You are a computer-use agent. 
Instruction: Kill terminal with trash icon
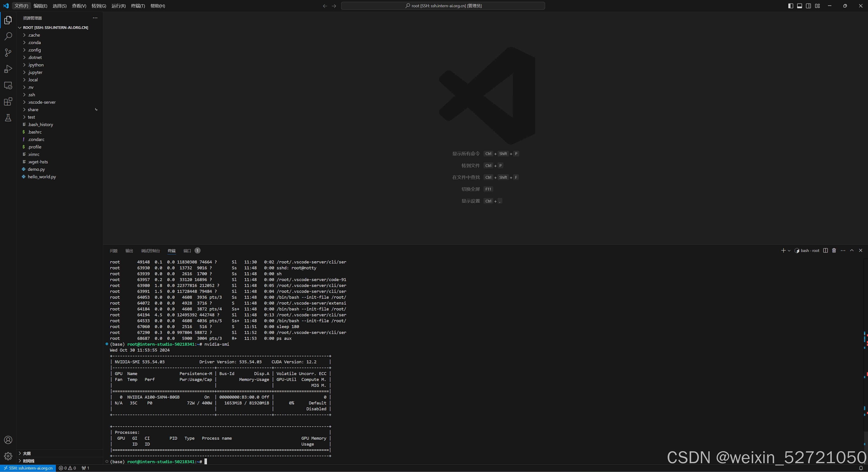pyautogui.click(x=834, y=251)
